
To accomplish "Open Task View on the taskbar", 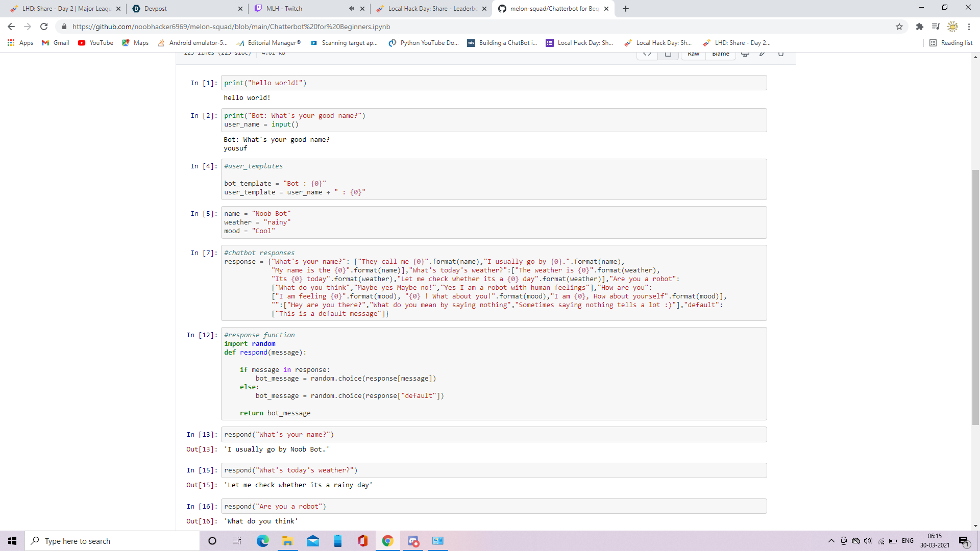I will tap(237, 541).
